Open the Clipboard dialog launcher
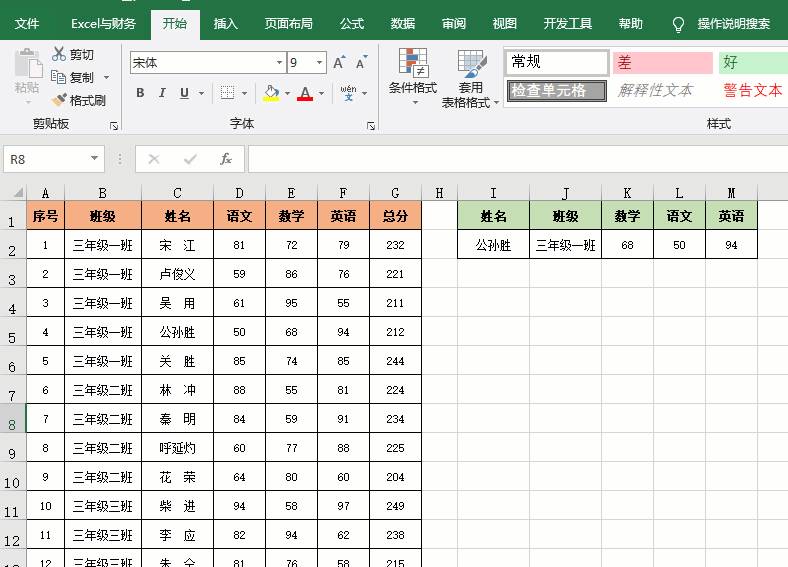This screenshot has width=788, height=567. 114,126
